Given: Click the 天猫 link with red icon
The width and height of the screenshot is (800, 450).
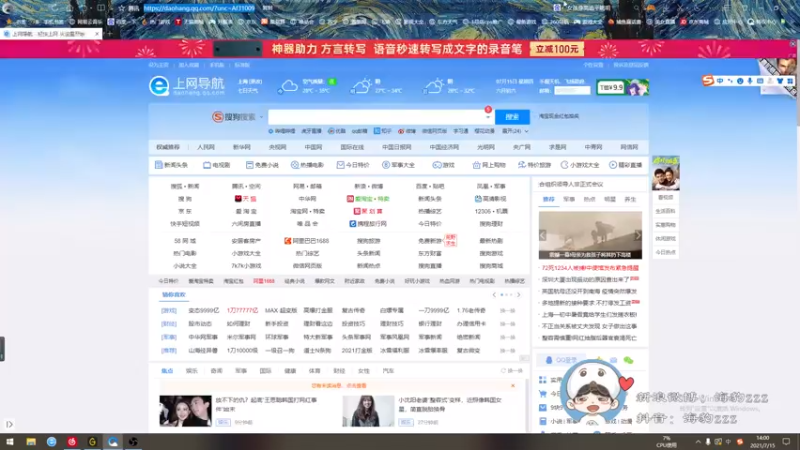Looking at the screenshot, I should pos(245,198).
